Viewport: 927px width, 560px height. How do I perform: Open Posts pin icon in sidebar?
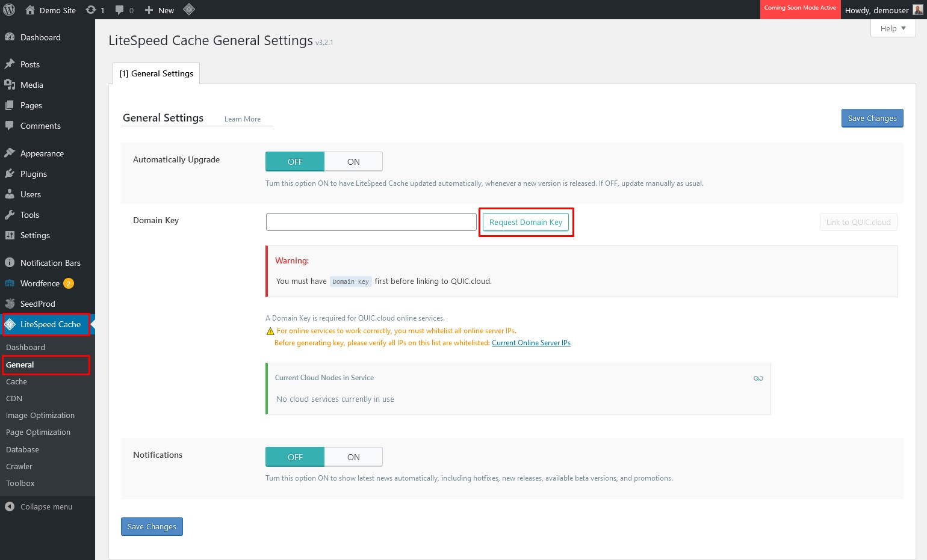coord(10,64)
